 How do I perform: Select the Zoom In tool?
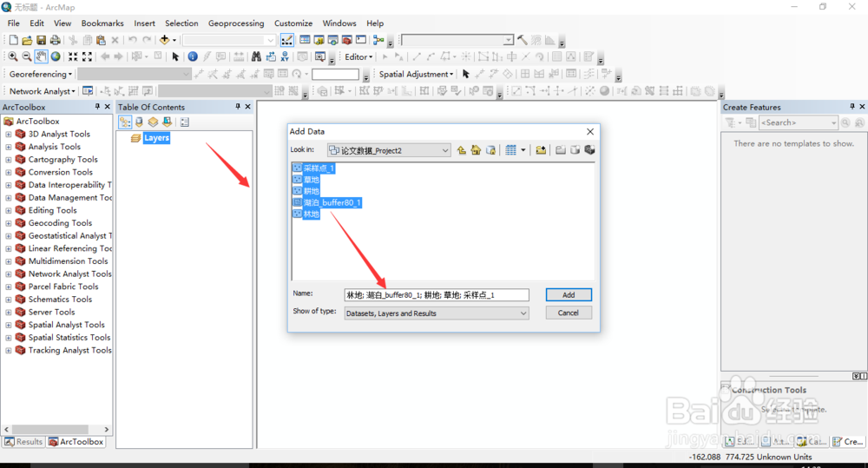point(12,56)
